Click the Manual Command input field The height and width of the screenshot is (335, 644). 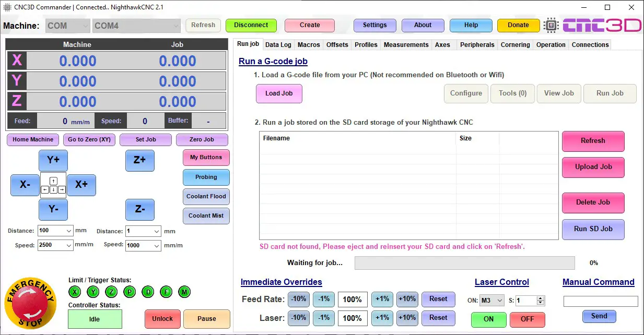[x=601, y=301]
